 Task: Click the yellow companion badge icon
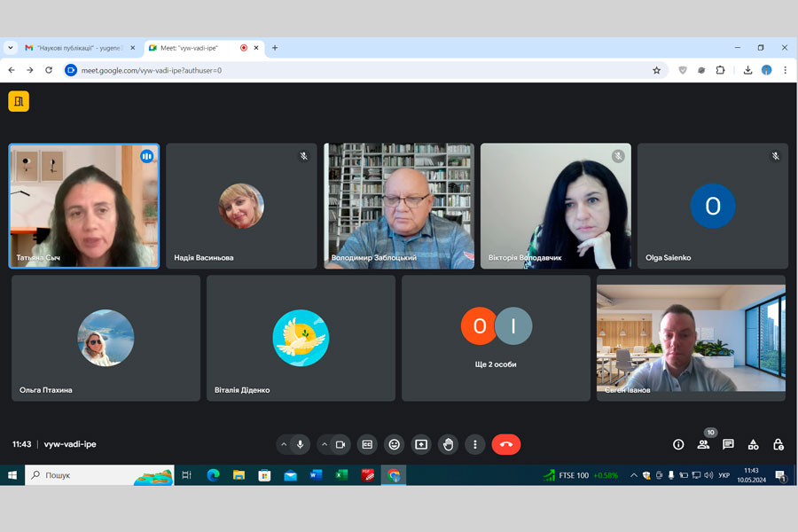click(19, 101)
